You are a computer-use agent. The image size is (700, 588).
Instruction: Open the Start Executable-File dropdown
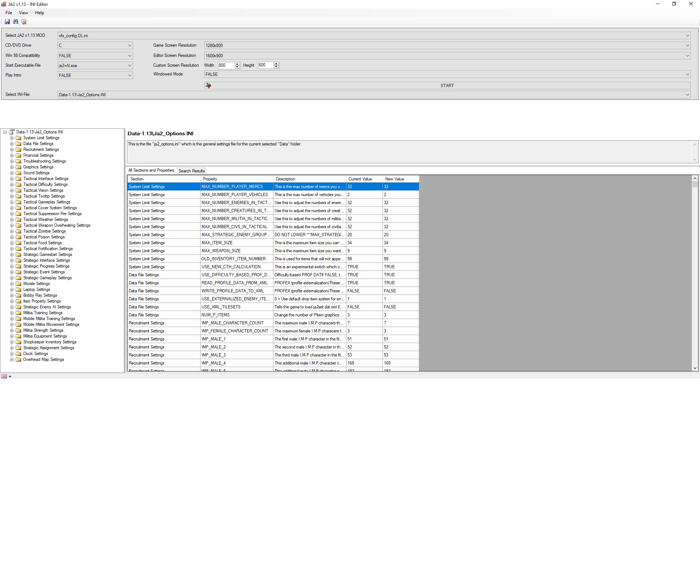(95, 66)
